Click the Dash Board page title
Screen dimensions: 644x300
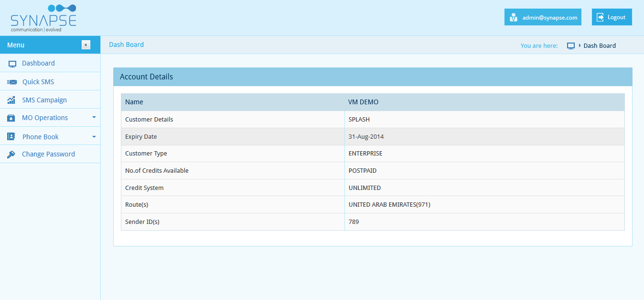point(126,44)
